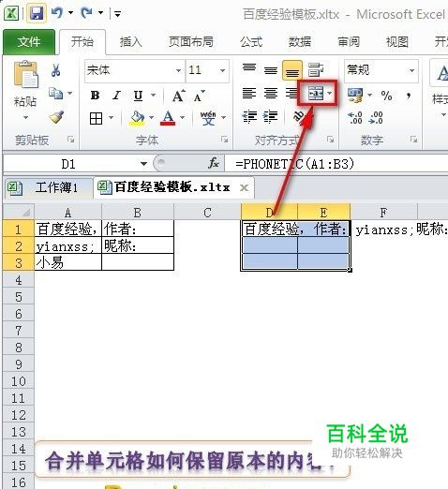The width and height of the screenshot is (448, 489).
Task: Toggle Bold formatting
Action: pyautogui.click(x=96, y=96)
